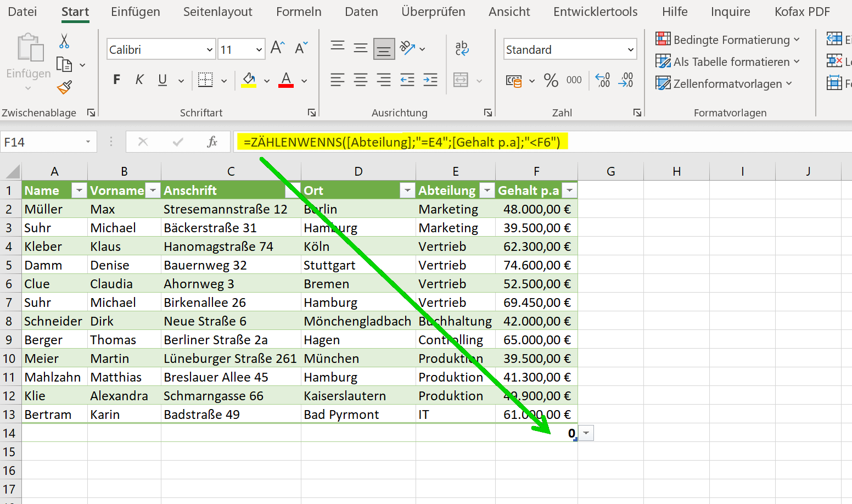Add a decimal place
The width and height of the screenshot is (852, 504).
tap(603, 80)
